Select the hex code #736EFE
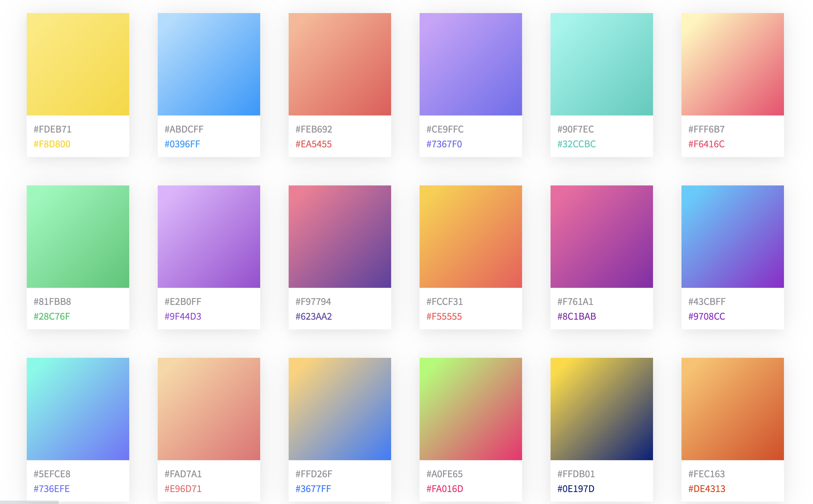813x504 pixels. (51, 489)
